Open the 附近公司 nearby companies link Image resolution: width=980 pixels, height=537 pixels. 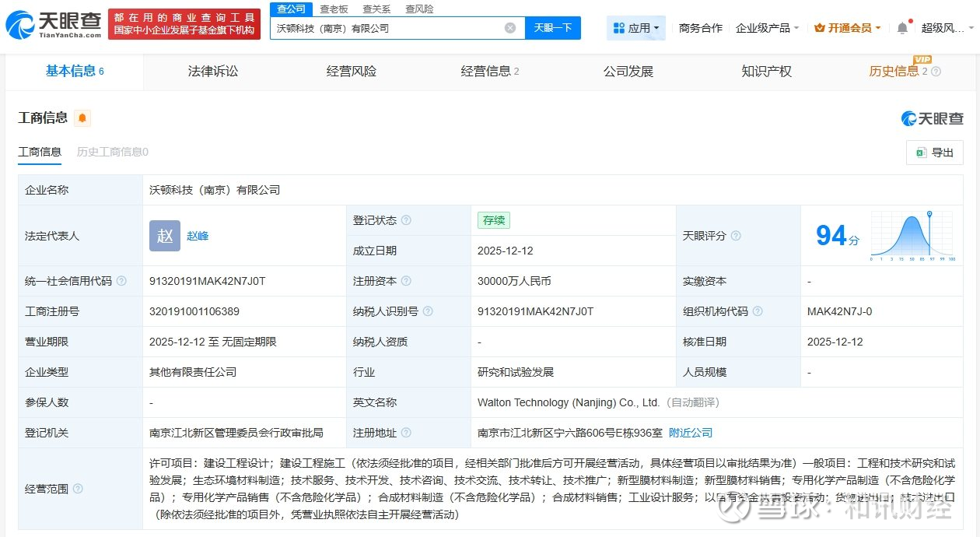(691, 433)
